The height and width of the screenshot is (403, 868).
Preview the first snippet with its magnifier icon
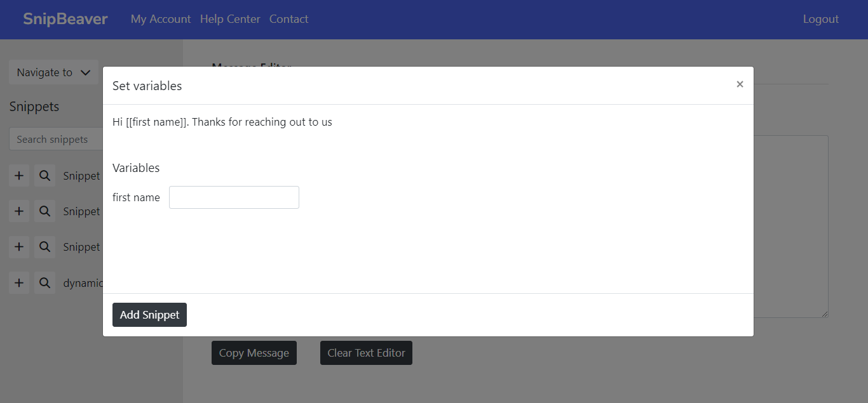pos(44,176)
